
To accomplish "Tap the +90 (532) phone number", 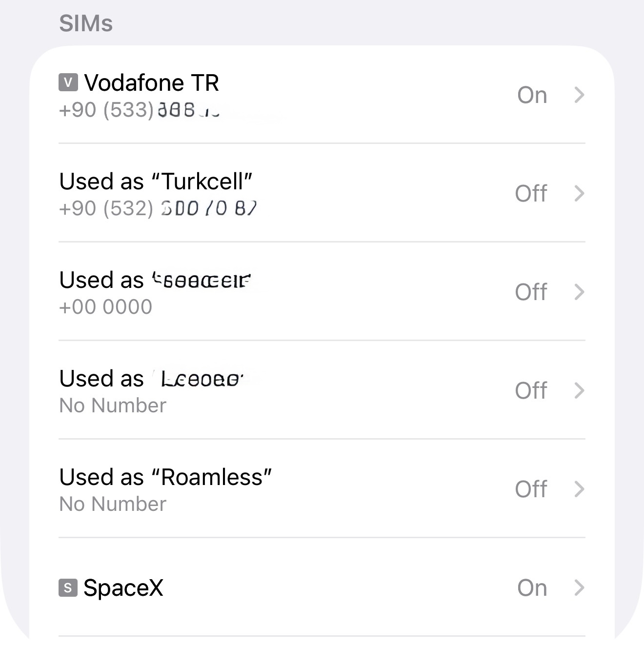I will pyautogui.click(x=158, y=209).
